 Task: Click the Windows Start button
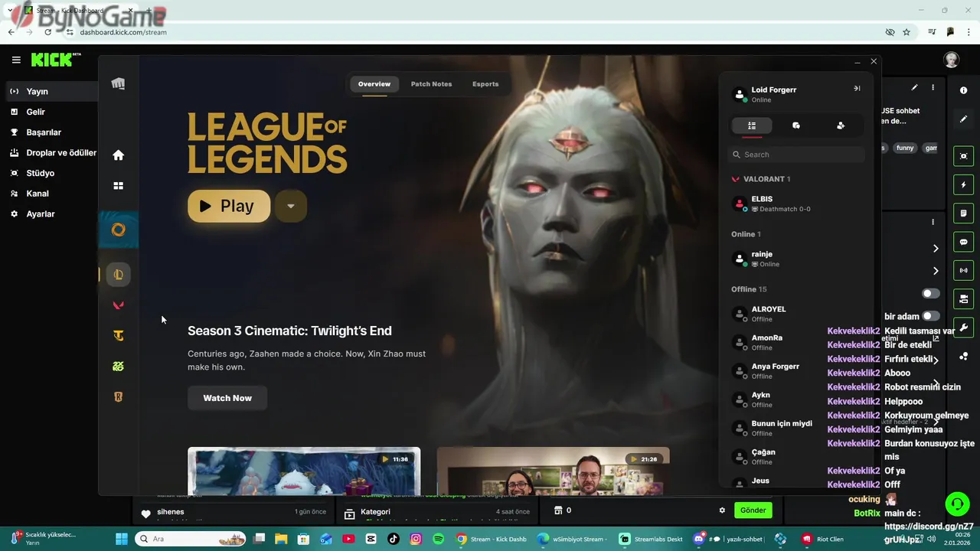tap(121, 539)
